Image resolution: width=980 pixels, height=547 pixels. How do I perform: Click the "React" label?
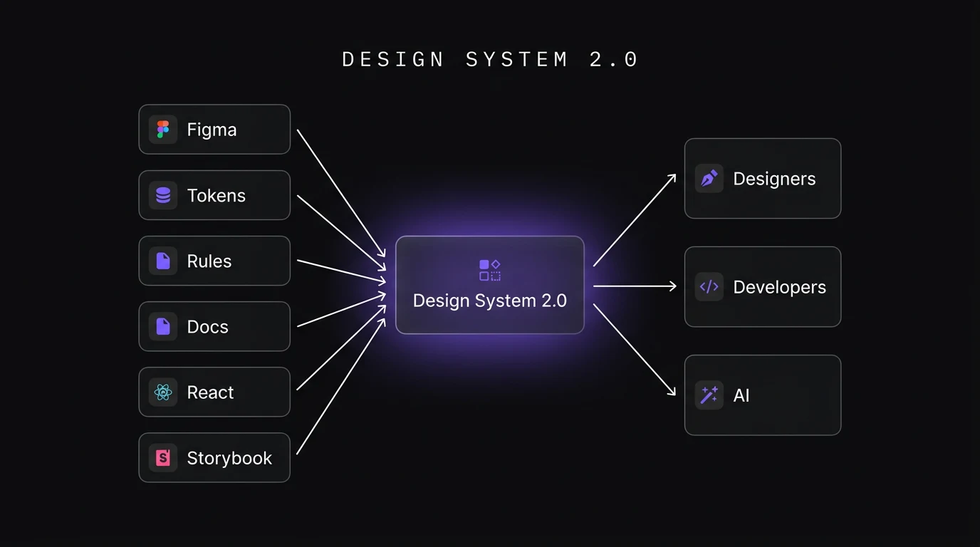click(x=210, y=392)
